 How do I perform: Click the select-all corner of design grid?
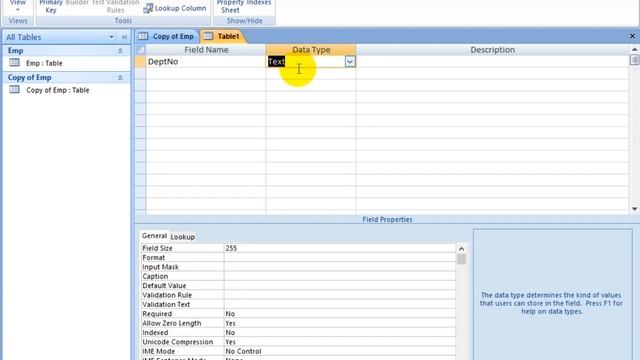(x=140, y=50)
